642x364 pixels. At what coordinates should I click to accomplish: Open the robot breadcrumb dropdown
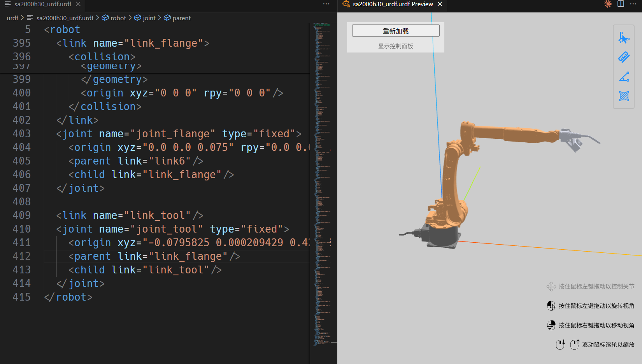[x=118, y=18]
